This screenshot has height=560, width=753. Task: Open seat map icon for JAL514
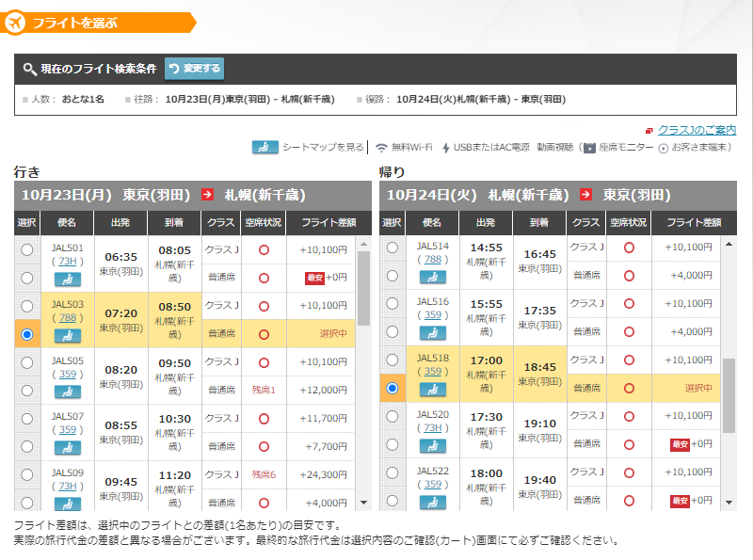tap(433, 277)
